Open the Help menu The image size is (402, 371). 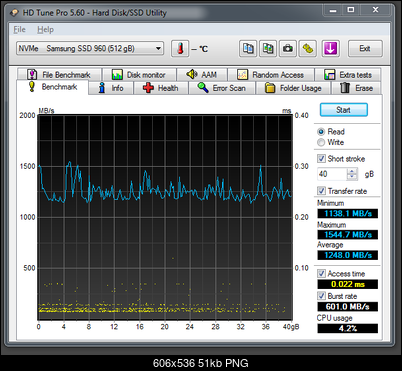point(45,30)
